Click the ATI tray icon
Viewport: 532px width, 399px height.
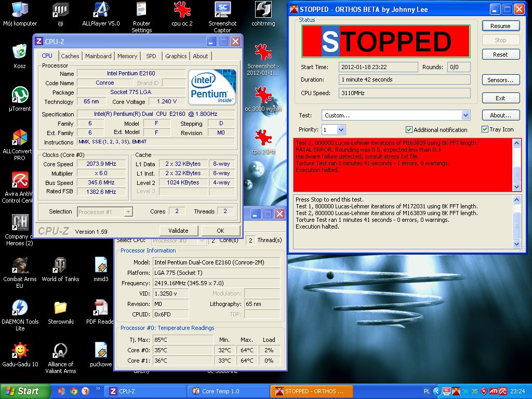[x=494, y=391]
